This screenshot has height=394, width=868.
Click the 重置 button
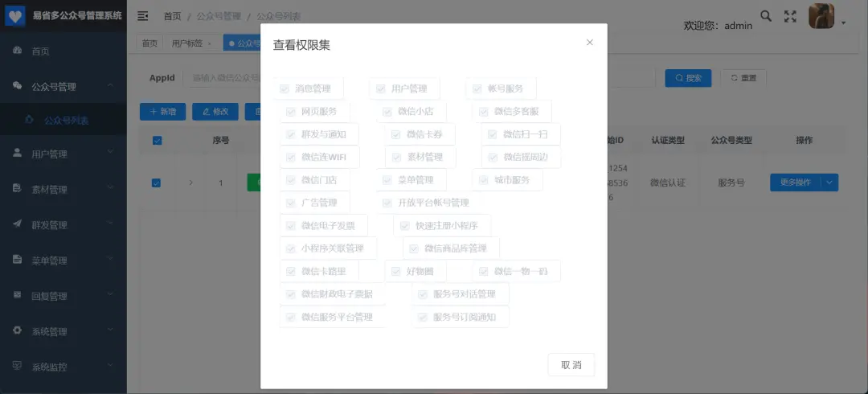(x=743, y=78)
